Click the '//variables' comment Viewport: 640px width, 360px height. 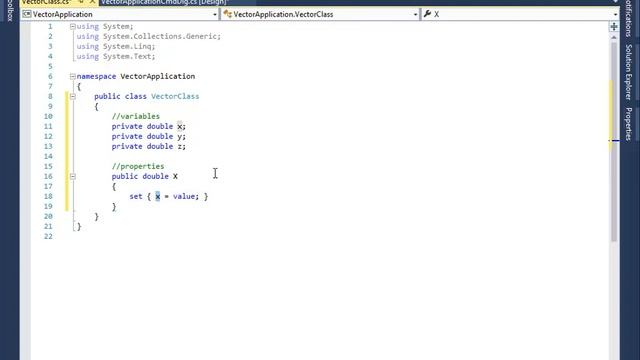pos(136,116)
